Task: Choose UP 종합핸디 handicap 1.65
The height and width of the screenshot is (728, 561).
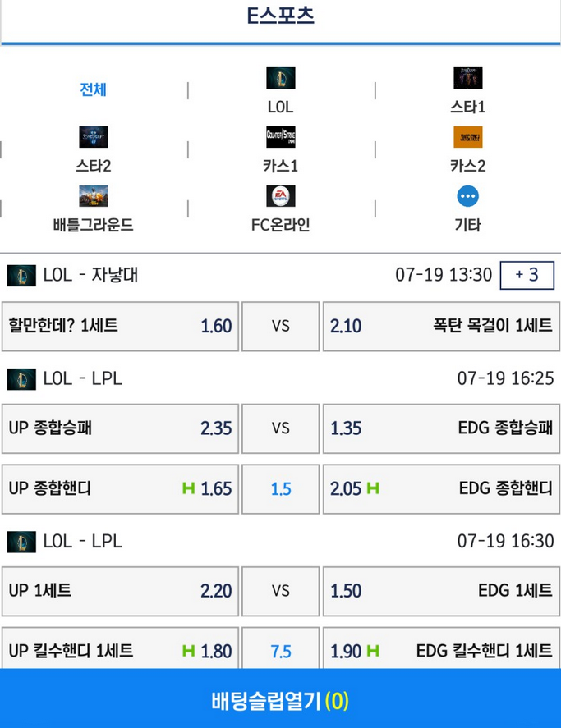Action: 121,489
